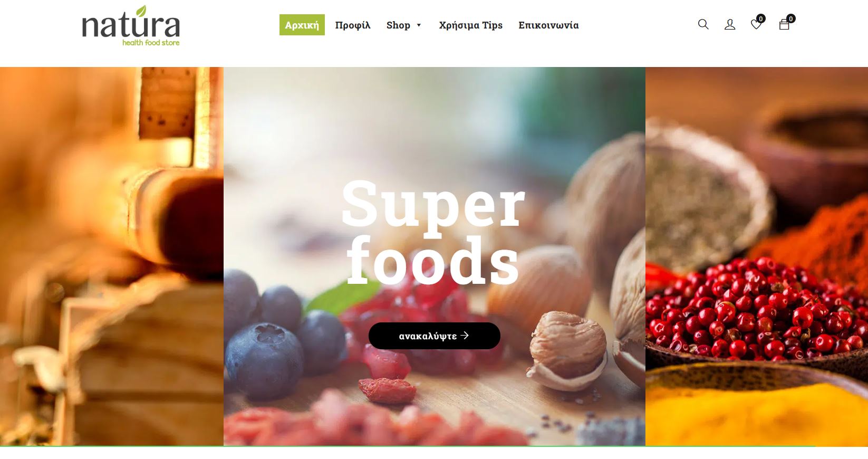Image resolution: width=868 pixels, height=459 pixels.
Task: Open the wishlist heart icon
Action: pyautogui.click(x=756, y=24)
